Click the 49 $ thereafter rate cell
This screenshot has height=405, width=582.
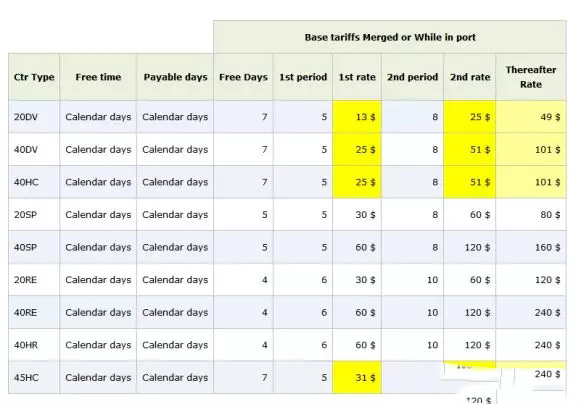(531, 117)
